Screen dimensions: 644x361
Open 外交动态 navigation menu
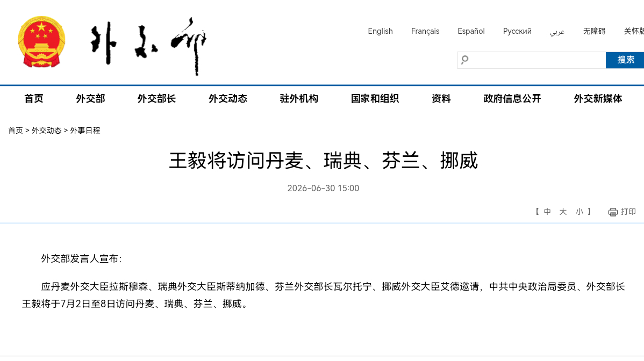(228, 98)
